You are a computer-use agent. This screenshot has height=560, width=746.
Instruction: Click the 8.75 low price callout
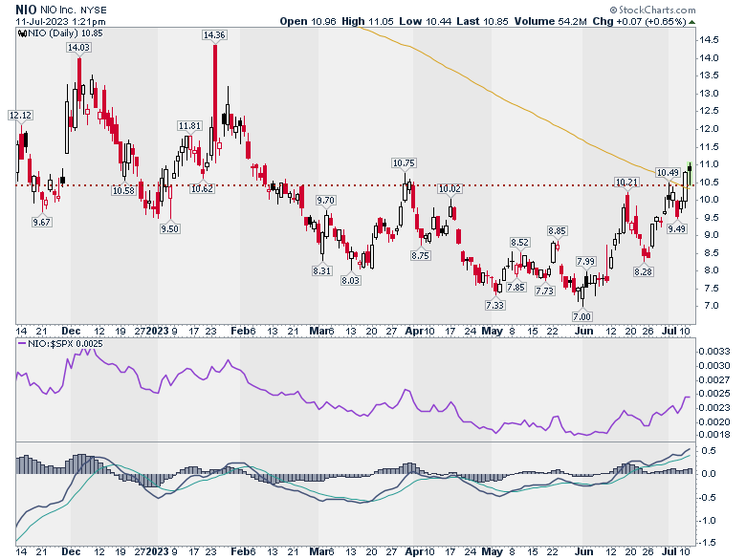(x=421, y=255)
